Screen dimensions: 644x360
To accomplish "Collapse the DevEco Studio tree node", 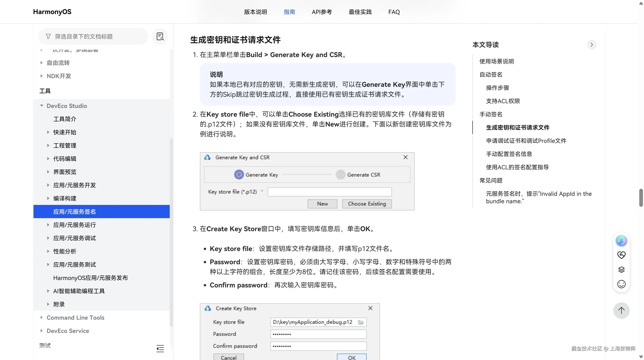I will 42,106.
